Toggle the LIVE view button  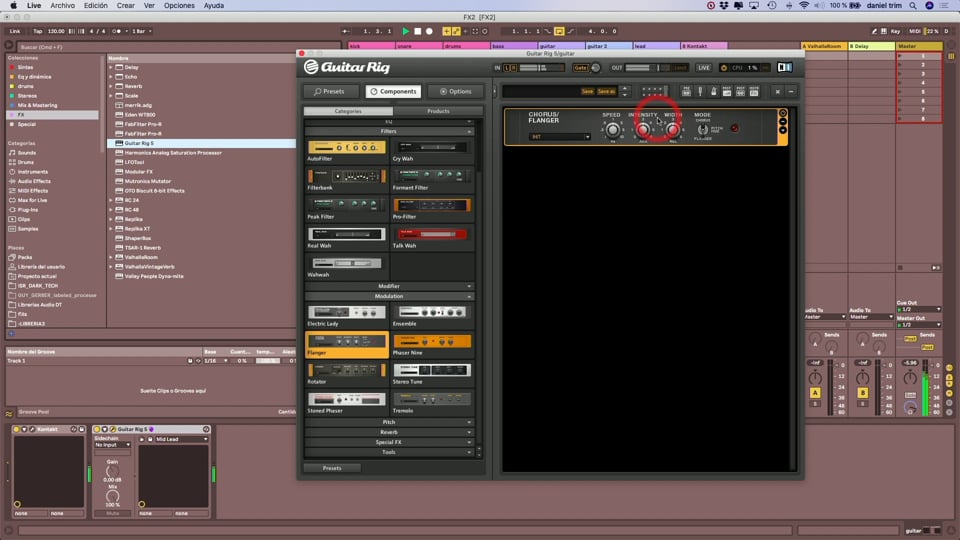(704, 68)
